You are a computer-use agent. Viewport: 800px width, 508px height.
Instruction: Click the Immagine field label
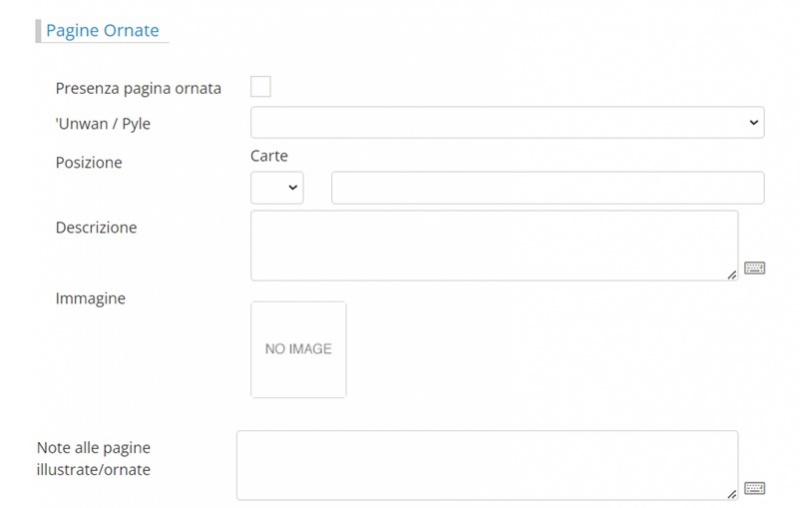click(90, 298)
